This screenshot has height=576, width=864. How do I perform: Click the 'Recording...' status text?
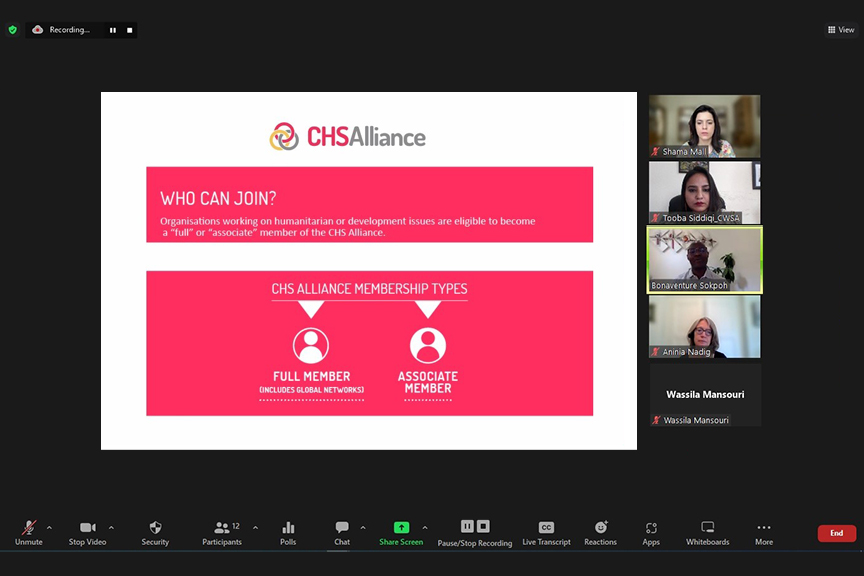point(69,30)
